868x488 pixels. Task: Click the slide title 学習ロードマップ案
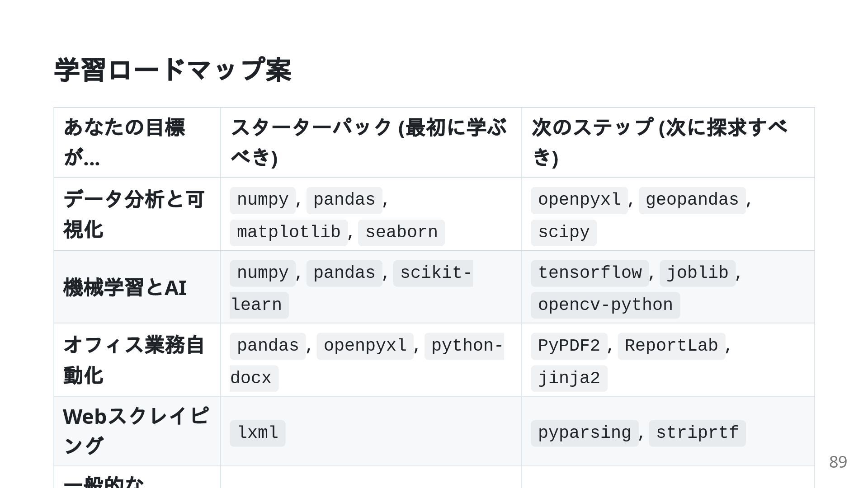[173, 70]
